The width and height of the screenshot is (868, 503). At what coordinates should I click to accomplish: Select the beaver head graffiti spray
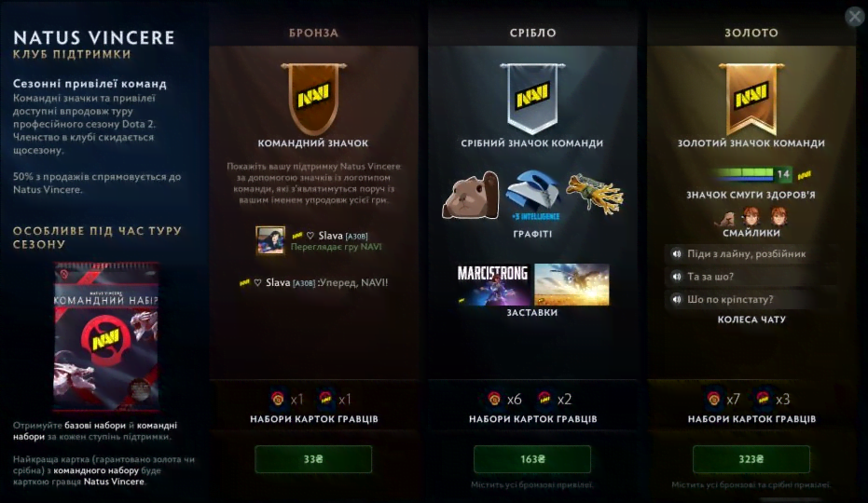pos(471,196)
